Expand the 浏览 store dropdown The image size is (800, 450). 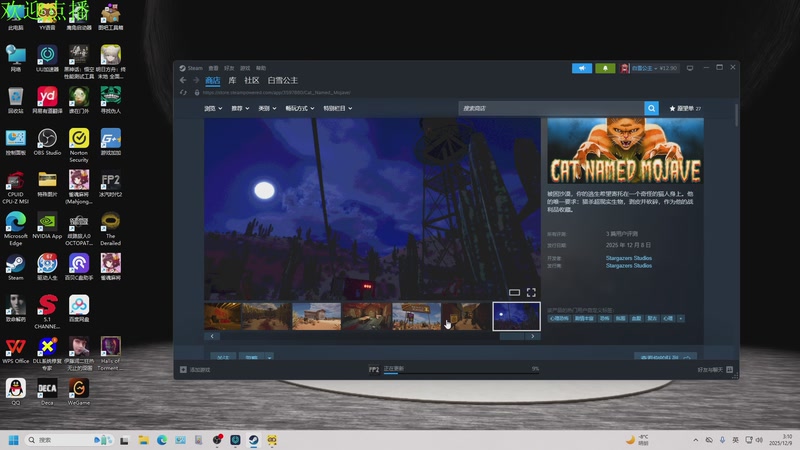tap(213, 108)
